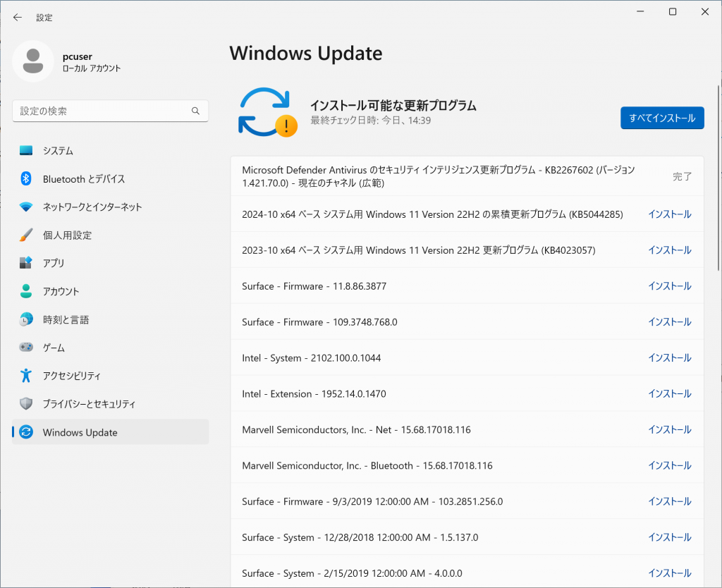
Task: Click the large update status icon
Action: [267, 112]
